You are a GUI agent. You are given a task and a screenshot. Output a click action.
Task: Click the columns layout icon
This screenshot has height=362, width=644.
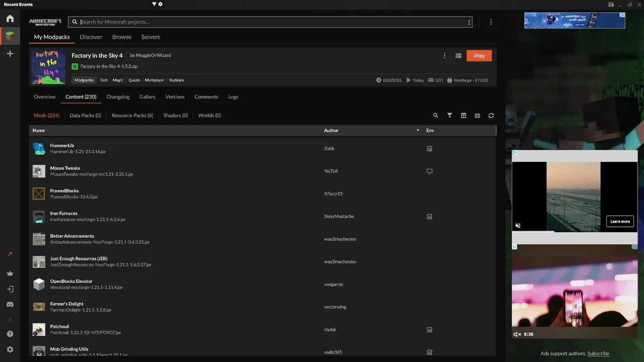[x=477, y=116]
